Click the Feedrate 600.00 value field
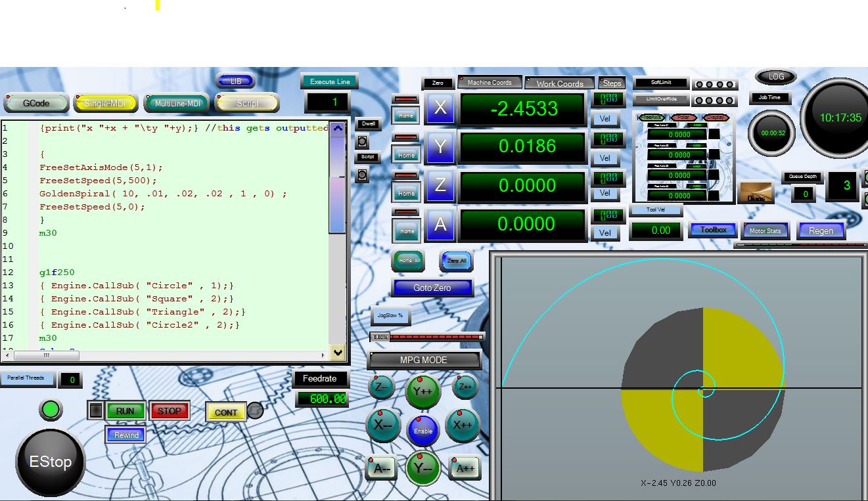This screenshot has width=868, height=501. (x=322, y=399)
